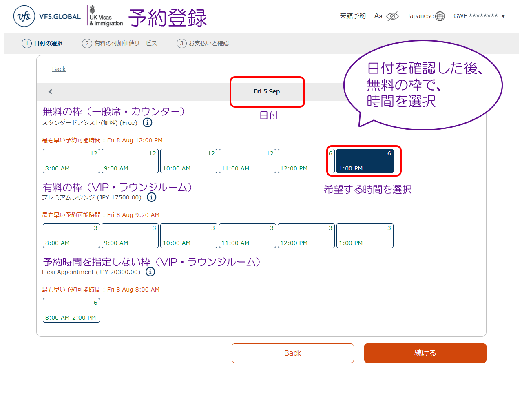
Task: Click the UK Visas & Immigration logo
Action: (106, 16)
